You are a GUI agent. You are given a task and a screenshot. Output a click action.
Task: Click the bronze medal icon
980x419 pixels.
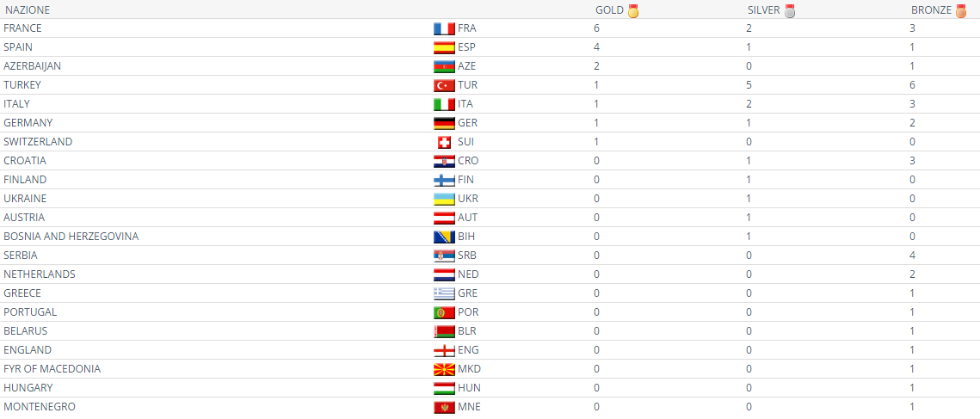point(961,11)
